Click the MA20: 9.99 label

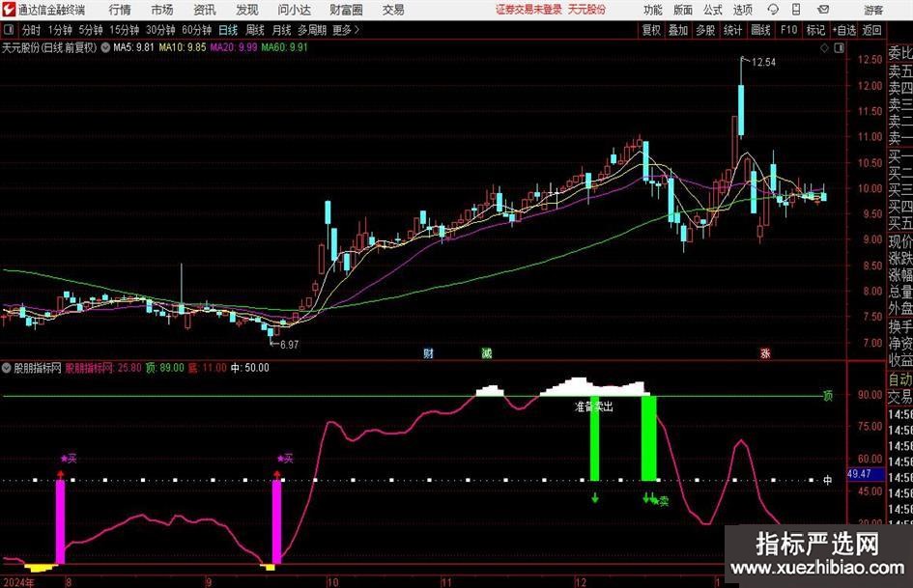pos(234,47)
